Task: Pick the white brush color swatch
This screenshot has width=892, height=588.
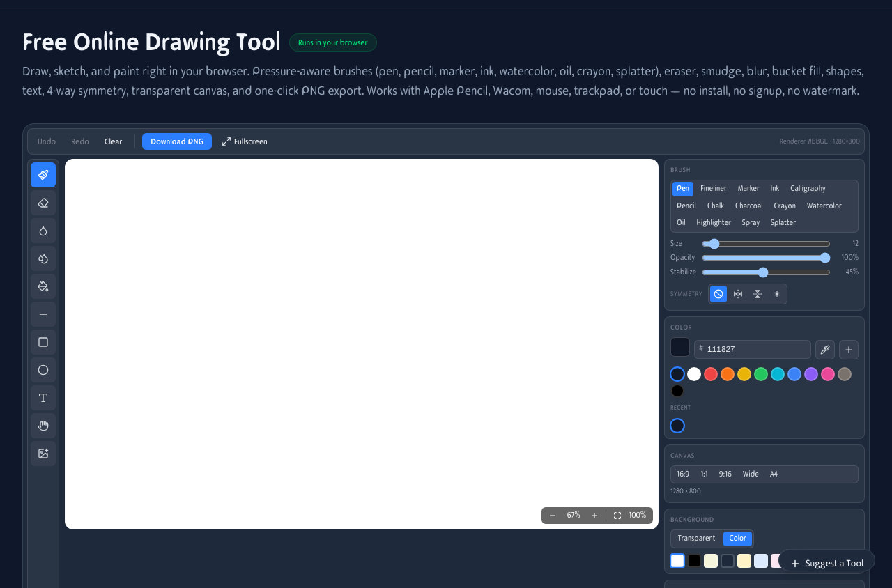Action: pos(694,374)
